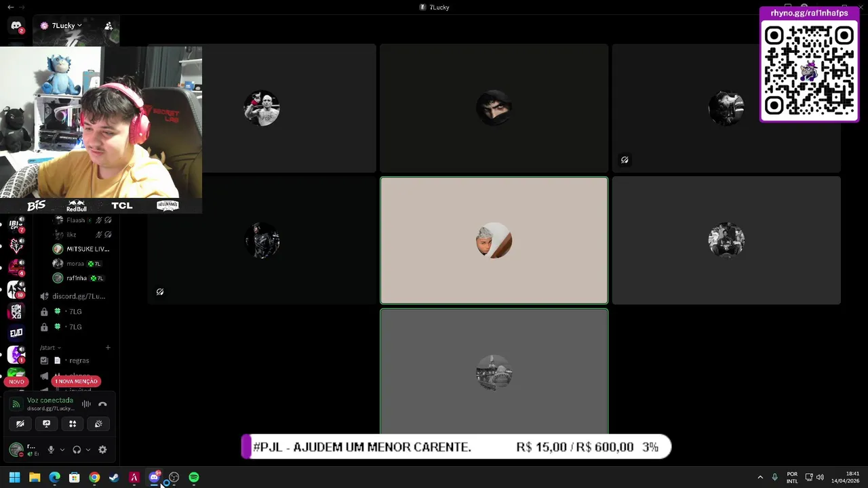Open the user profile avatar at bottom
868x488 pixels.
(x=16, y=449)
